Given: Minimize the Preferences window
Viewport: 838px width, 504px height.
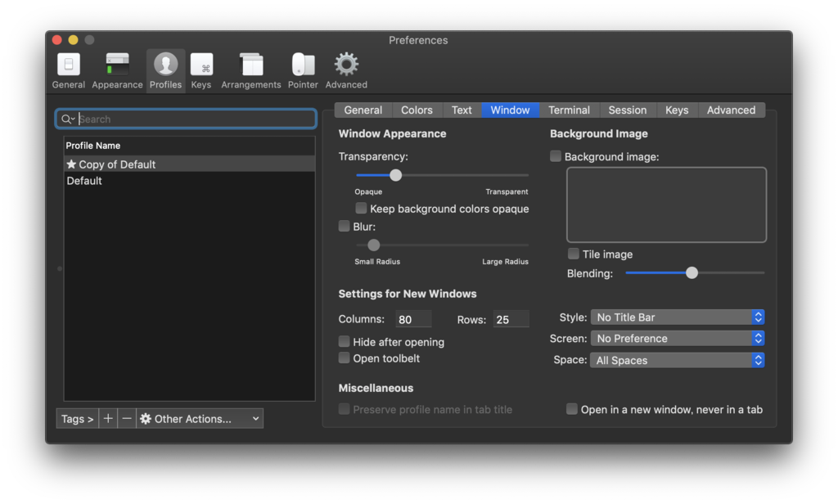Looking at the screenshot, I should 73,39.
